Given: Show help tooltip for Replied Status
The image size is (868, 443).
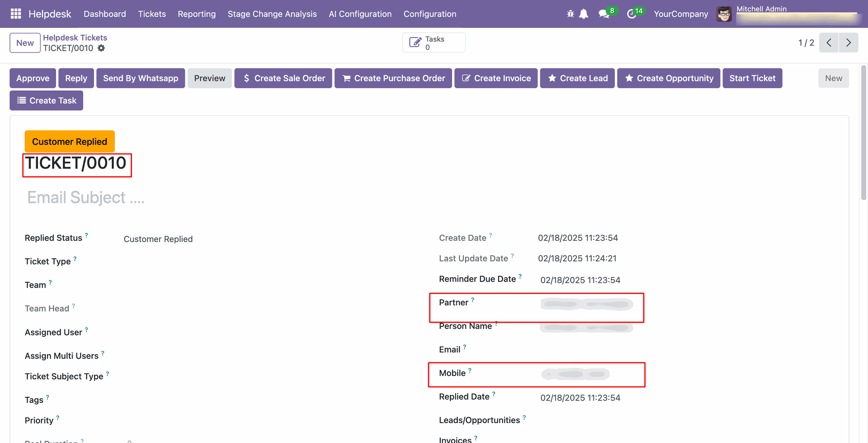Looking at the screenshot, I should [x=86, y=235].
